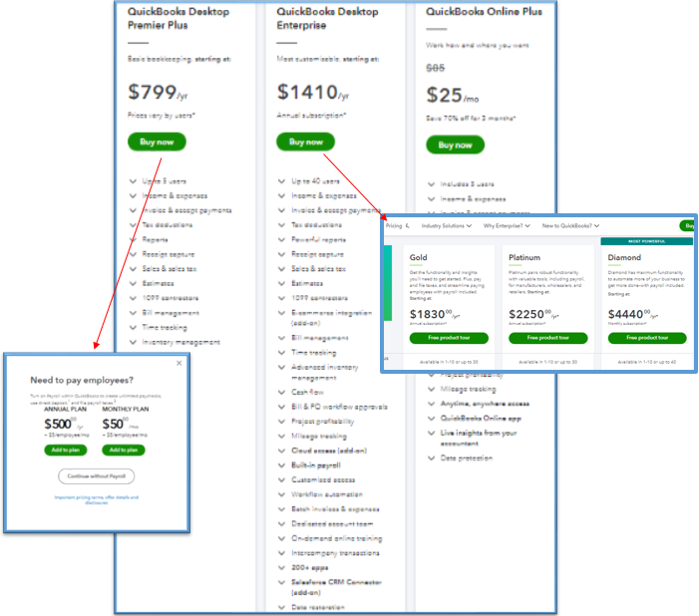699x616 pixels.
Task: Add the $50 monthly payroll plan
Action: point(124,450)
